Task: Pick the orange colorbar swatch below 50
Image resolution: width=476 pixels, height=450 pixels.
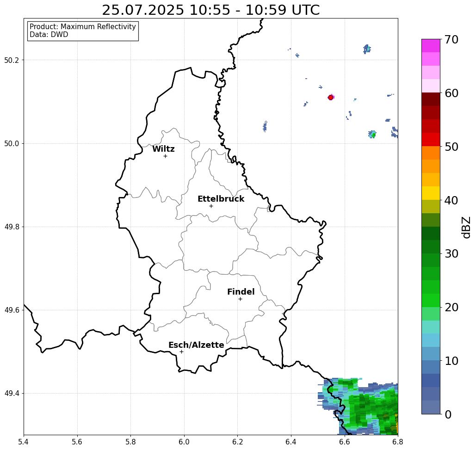Action: pyautogui.click(x=431, y=153)
